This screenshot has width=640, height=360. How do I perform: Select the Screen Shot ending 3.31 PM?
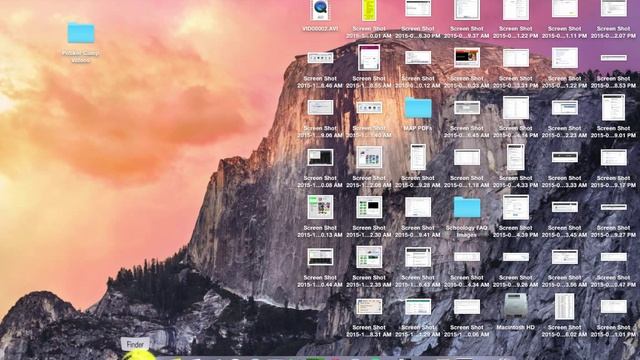[516, 58]
